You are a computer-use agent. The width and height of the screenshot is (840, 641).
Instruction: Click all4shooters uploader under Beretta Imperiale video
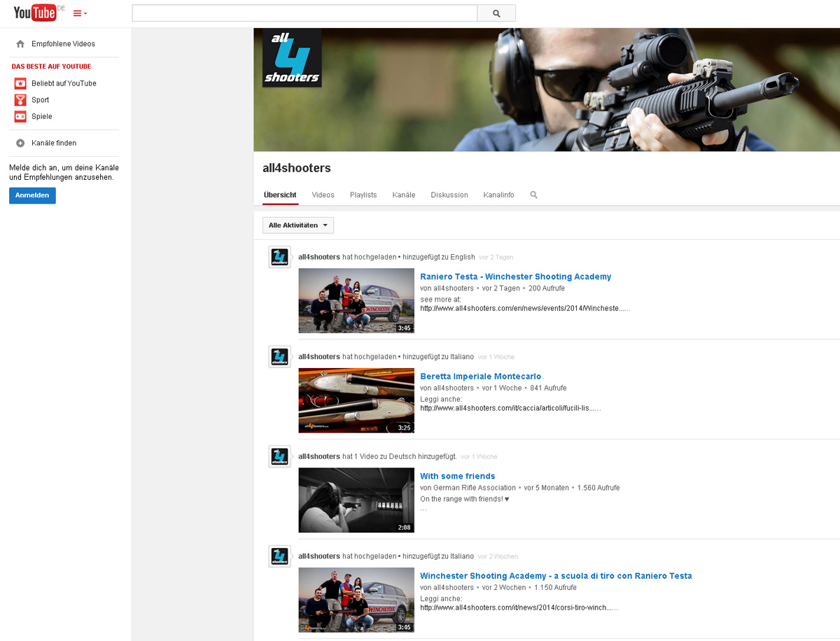pyautogui.click(x=454, y=388)
